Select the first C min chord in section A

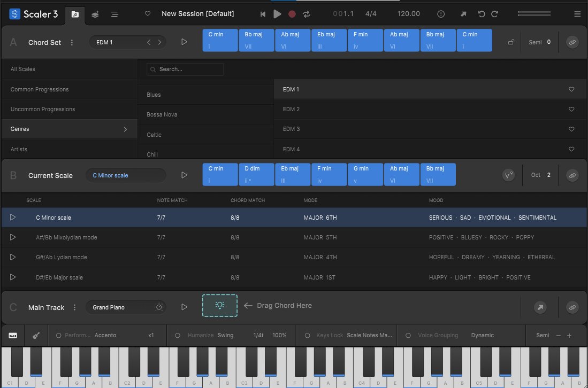[220, 40]
